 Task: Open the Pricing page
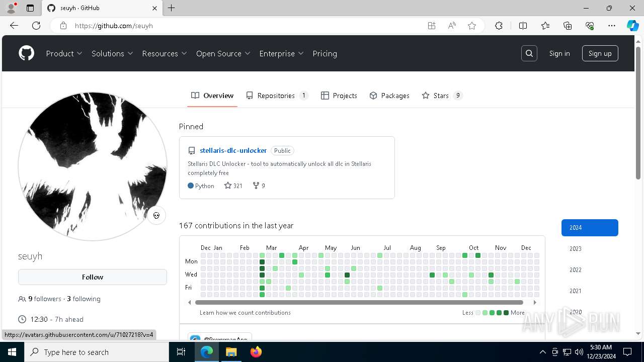click(x=325, y=53)
